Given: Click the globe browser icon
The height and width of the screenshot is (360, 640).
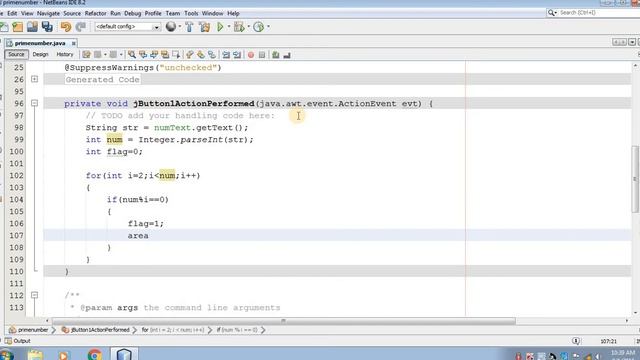Looking at the screenshot, I should point(171,27).
